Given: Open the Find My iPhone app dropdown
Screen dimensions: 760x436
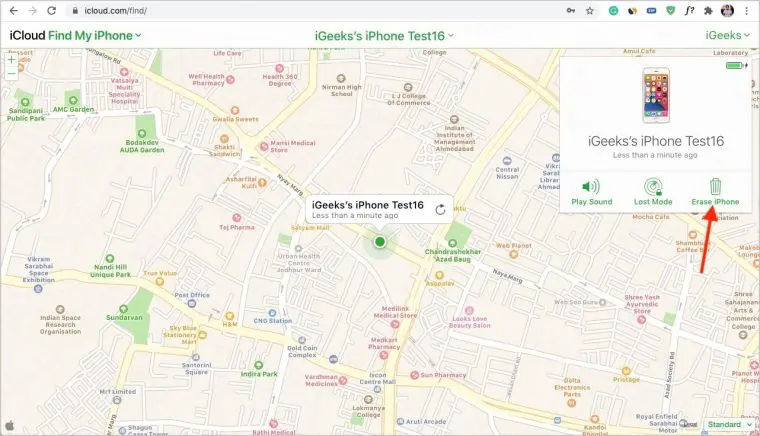Looking at the screenshot, I should [x=95, y=36].
